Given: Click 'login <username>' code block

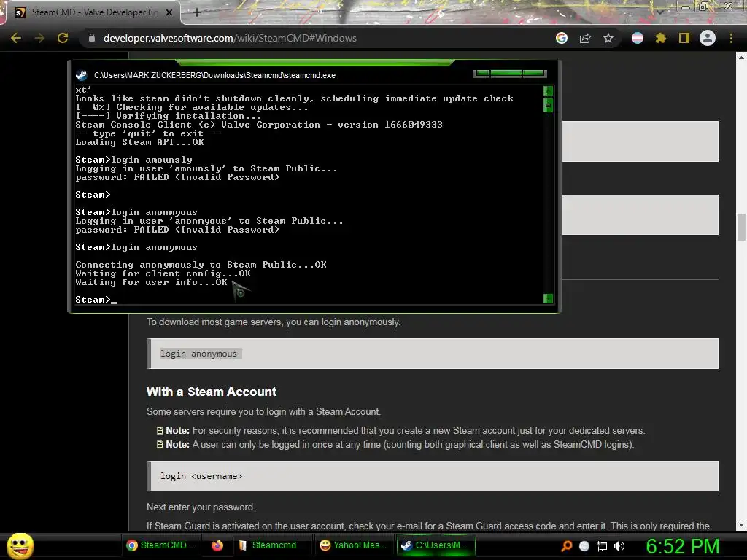Looking at the screenshot, I should coord(432,475).
